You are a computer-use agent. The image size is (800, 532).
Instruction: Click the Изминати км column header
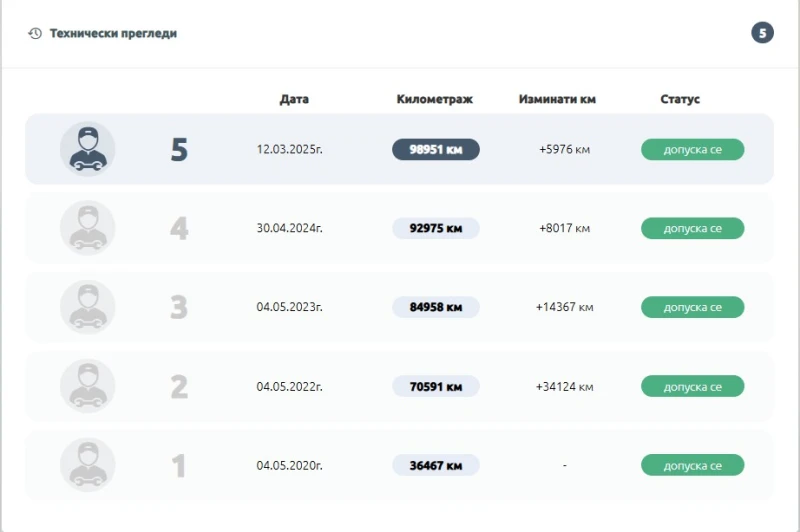pos(557,99)
